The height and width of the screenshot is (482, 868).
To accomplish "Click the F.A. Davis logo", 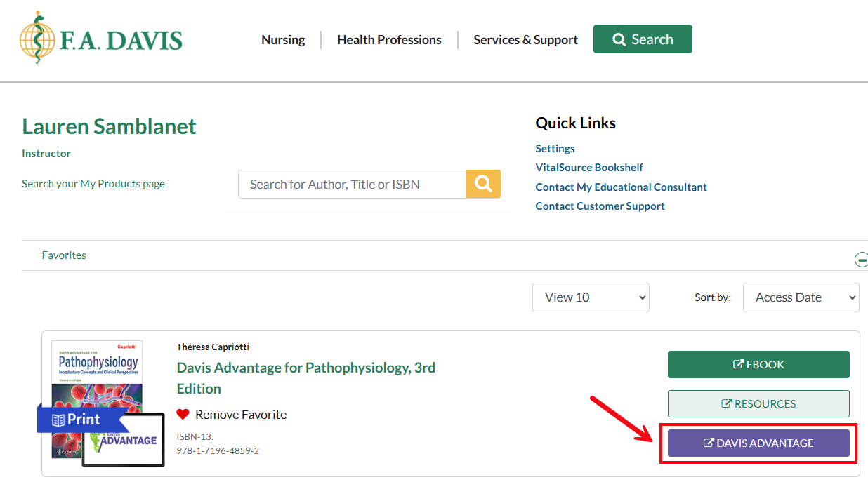I will pyautogui.click(x=101, y=39).
